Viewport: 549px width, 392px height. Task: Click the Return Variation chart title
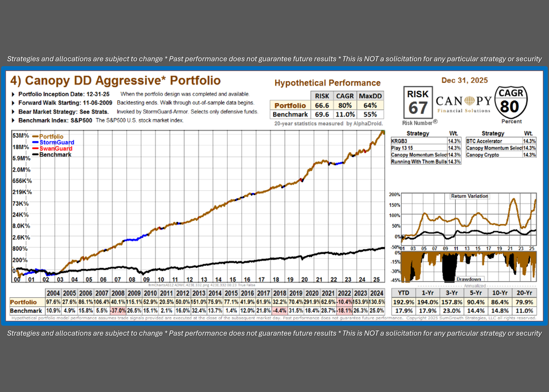pos(469,196)
